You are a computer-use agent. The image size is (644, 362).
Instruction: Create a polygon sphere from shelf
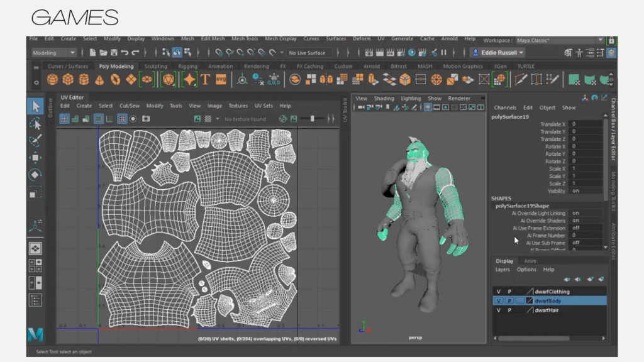[x=52, y=79]
